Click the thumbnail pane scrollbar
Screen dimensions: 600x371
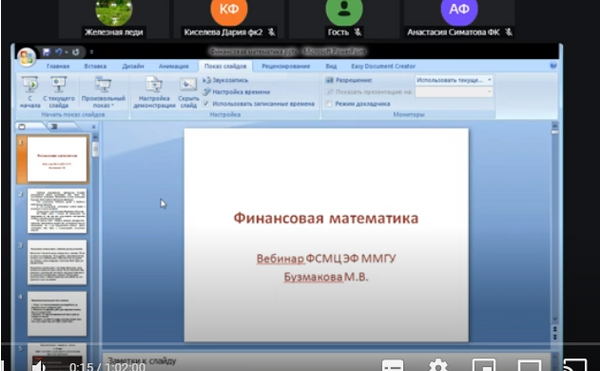[95, 149]
